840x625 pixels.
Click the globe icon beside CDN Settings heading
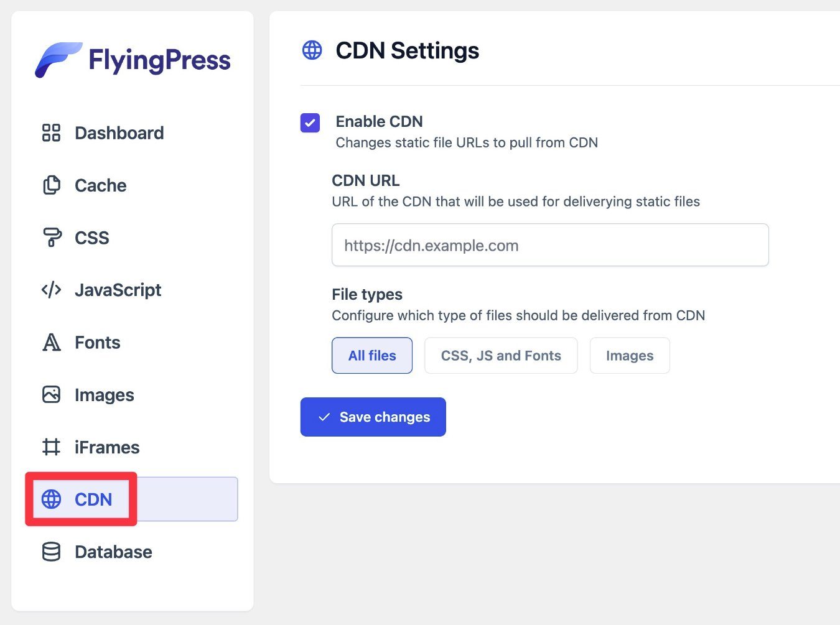312,50
